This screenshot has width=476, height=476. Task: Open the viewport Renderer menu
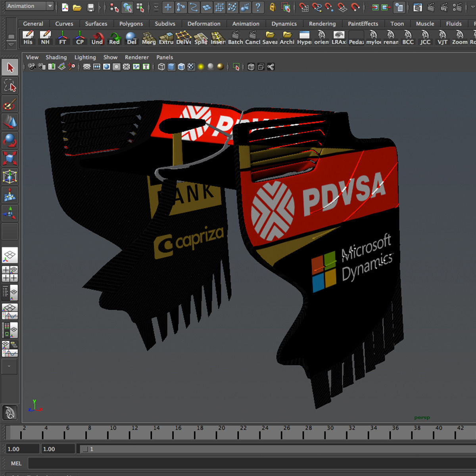tap(137, 57)
